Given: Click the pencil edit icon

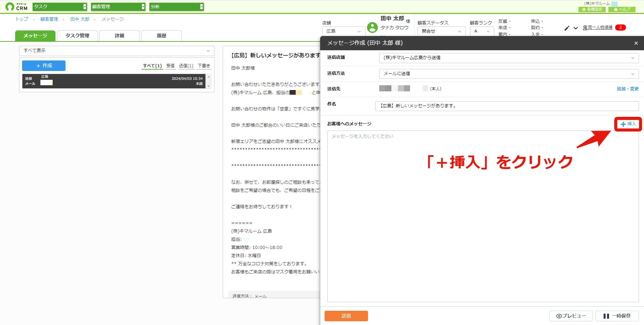Looking at the screenshot, I should point(567,28).
